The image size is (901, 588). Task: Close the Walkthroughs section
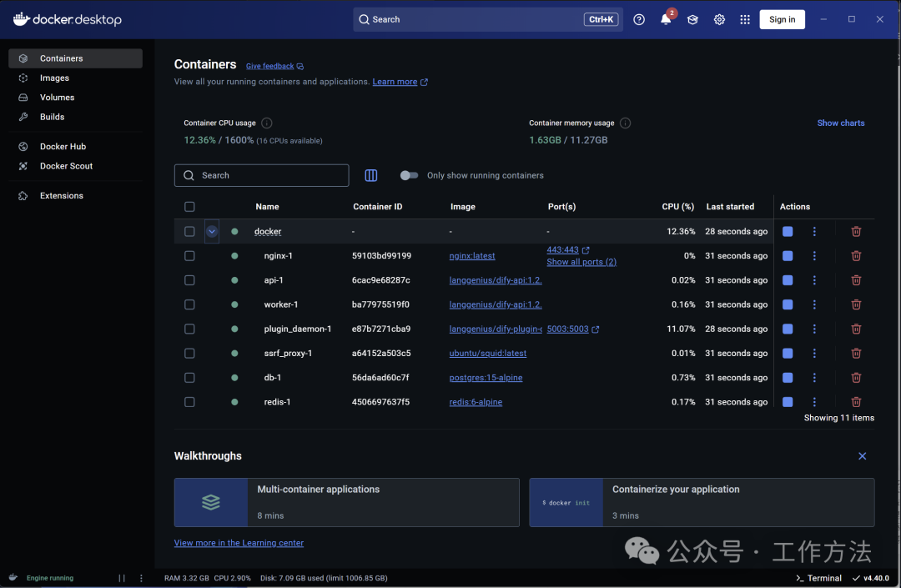click(862, 456)
